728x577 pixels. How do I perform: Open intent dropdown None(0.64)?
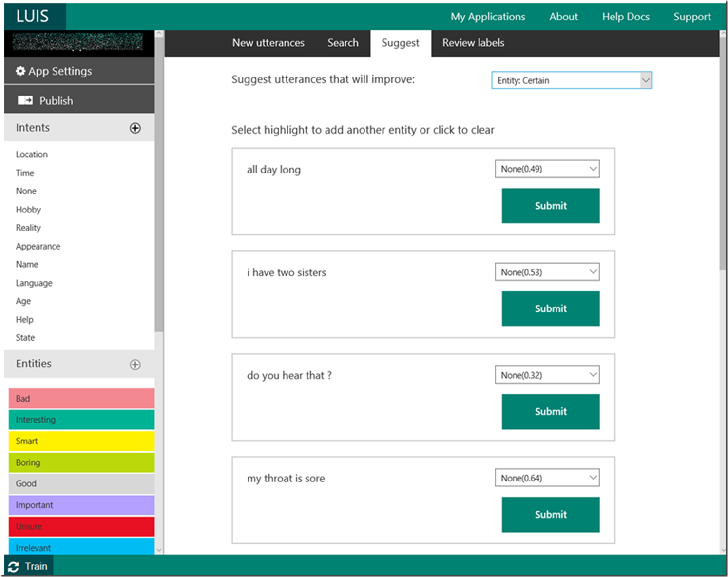point(547,478)
